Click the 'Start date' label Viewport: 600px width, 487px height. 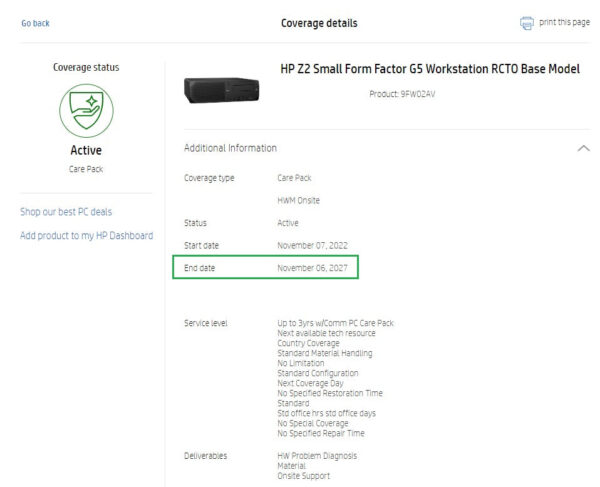point(201,246)
